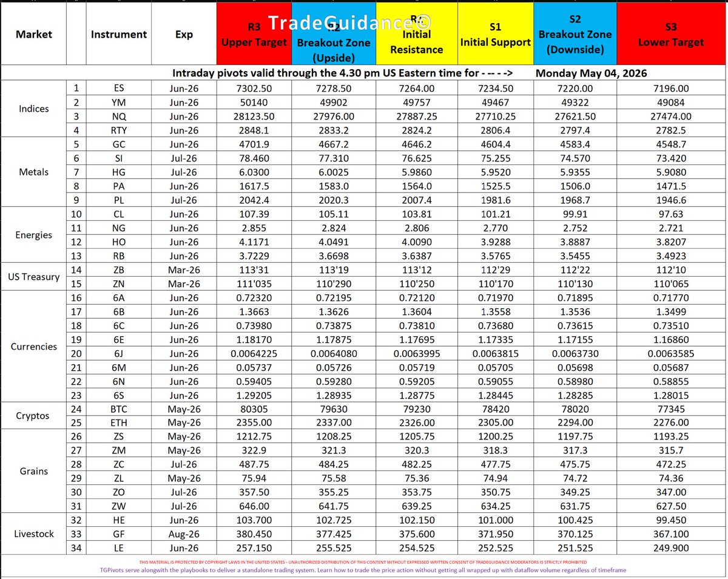This screenshot has height=579, width=728.
Task: Click the Energies market group cell
Action: [x=33, y=235]
